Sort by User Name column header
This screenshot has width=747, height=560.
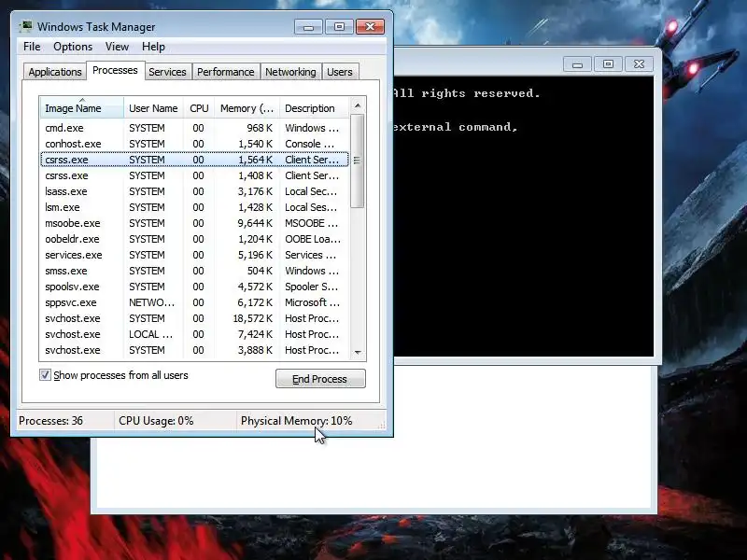pos(153,108)
